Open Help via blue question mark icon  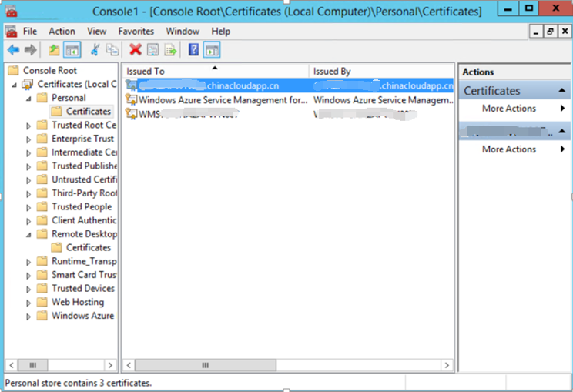193,50
